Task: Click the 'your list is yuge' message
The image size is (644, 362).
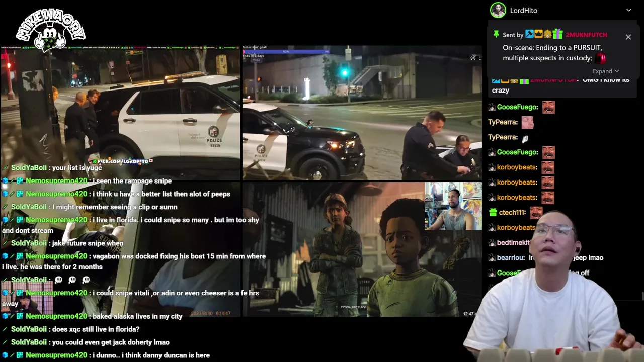Action: [77, 168]
